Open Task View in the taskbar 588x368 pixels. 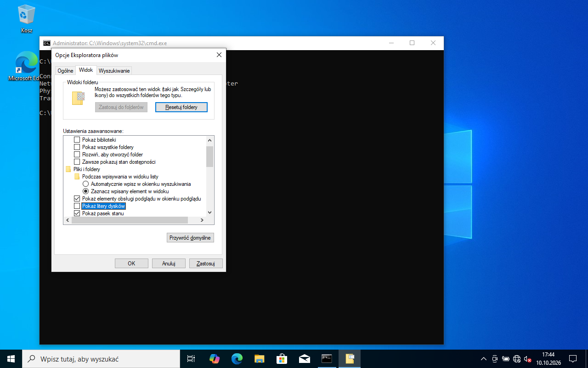point(191,359)
